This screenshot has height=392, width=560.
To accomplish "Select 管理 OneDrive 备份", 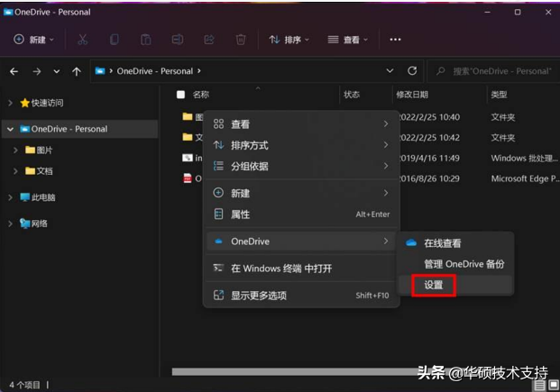I will [456, 264].
